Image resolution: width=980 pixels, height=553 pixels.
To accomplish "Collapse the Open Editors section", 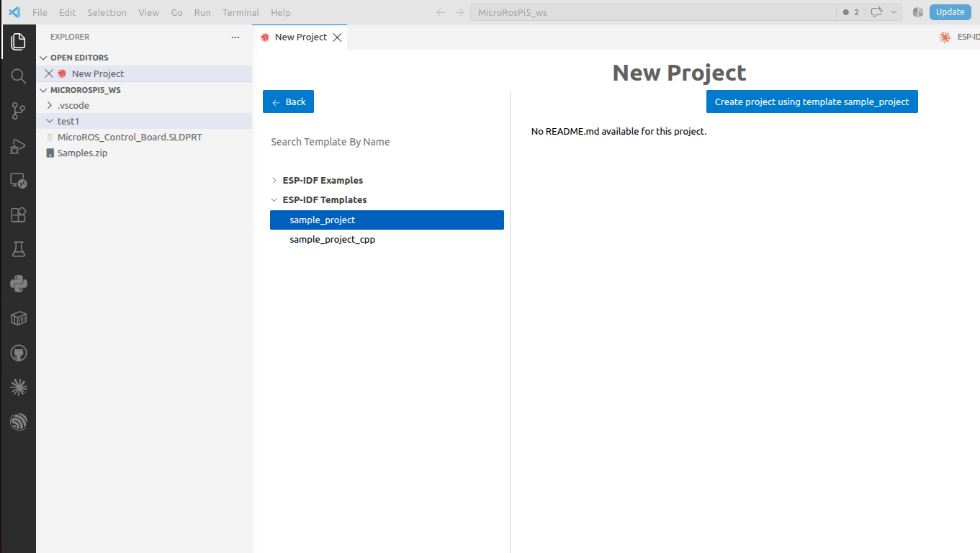I will [x=43, y=58].
